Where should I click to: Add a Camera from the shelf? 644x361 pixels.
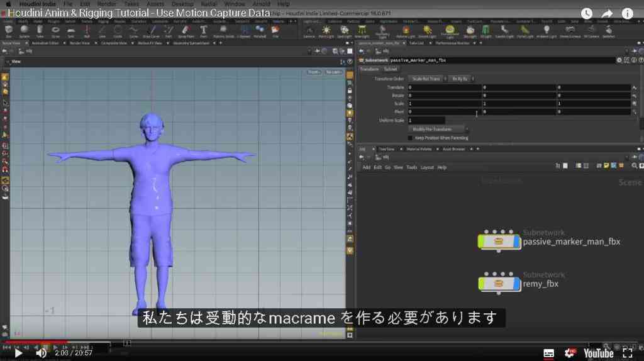point(309,31)
